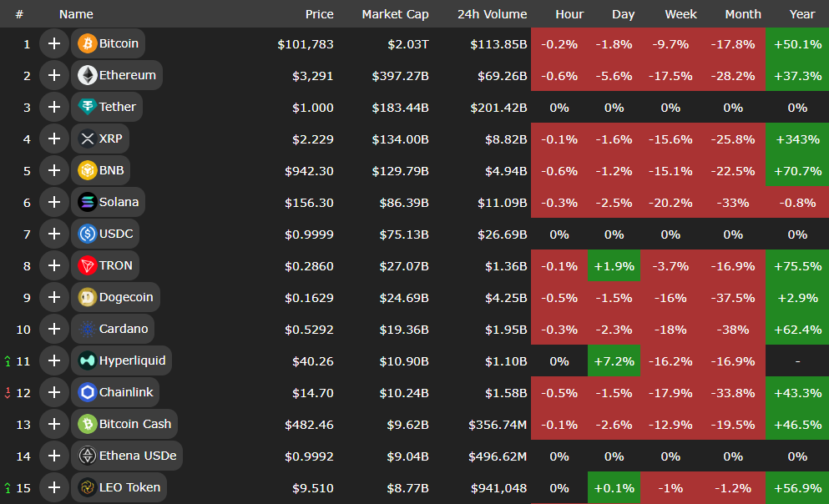Sort table by Market Cap column
Viewport: 829px width, 504px height.
tap(395, 14)
